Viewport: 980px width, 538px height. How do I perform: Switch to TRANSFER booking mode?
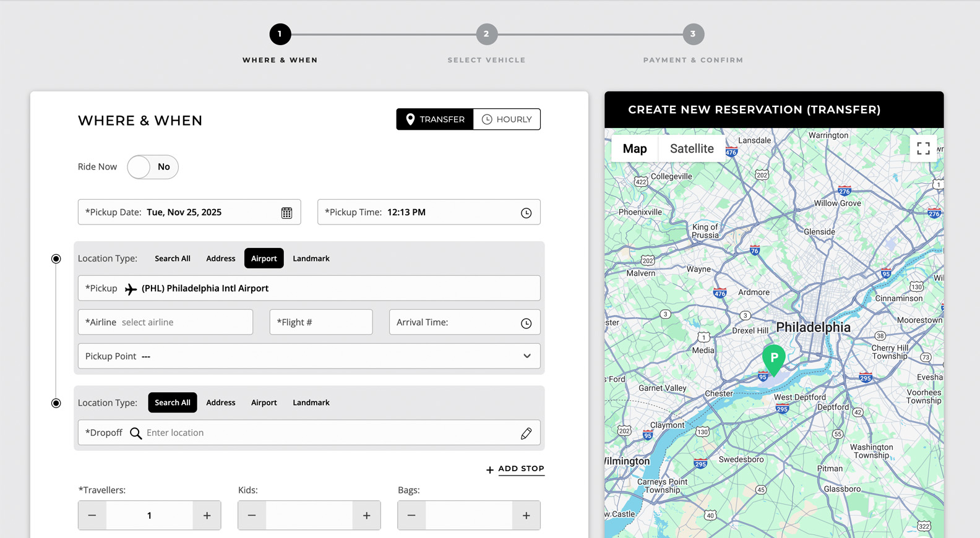435,119
